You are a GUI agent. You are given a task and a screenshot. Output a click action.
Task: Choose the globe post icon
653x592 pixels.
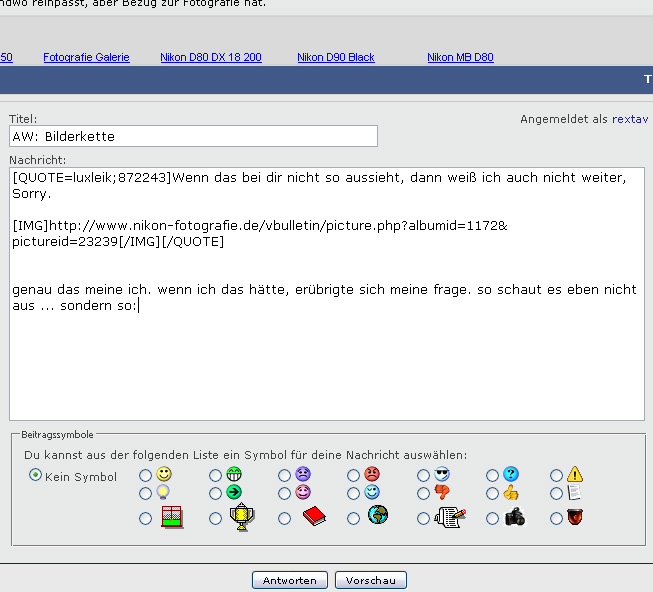pyautogui.click(x=378, y=515)
